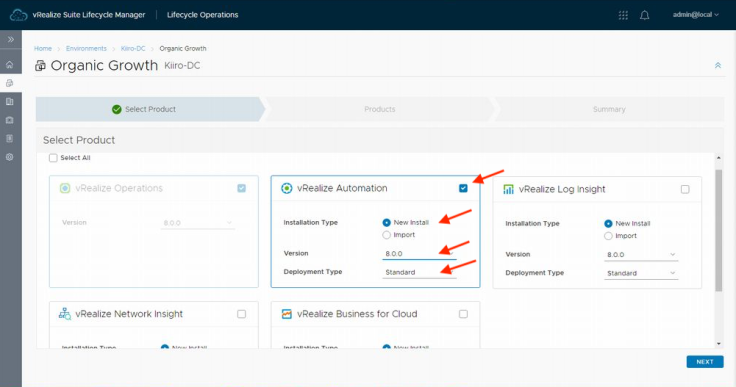The image size is (736, 387).
Task: Open vRealize Log Insight Deployment Type dropdown
Action: [641, 273]
